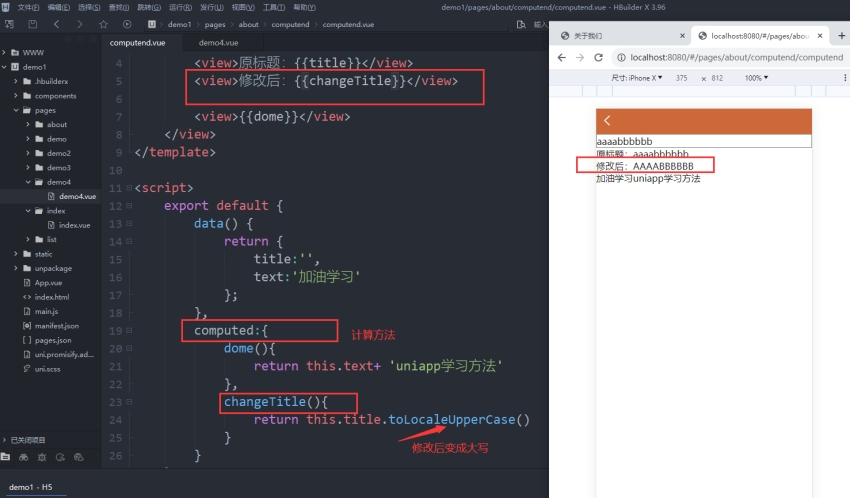Open the 帮助(Y) menu
850x498 pixels.
coord(305,7)
